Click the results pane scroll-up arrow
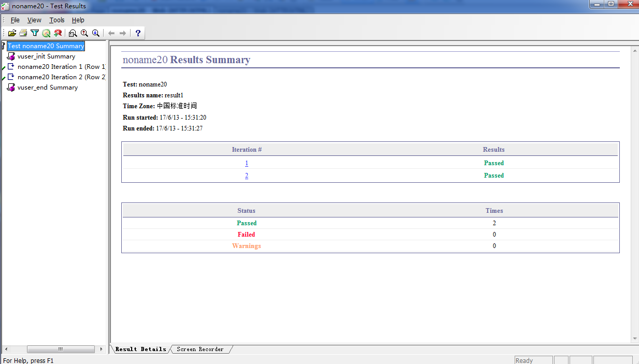 coord(635,51)
